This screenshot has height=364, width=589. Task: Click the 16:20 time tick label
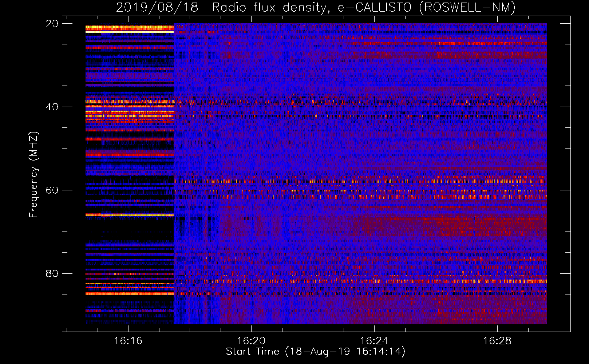point(251,341)
